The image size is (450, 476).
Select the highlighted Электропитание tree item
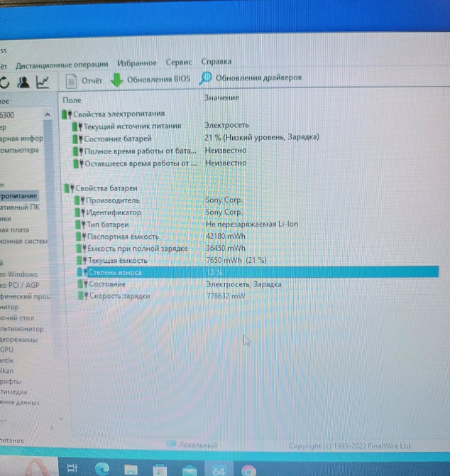pyautogui.click(x=18, y=196)
